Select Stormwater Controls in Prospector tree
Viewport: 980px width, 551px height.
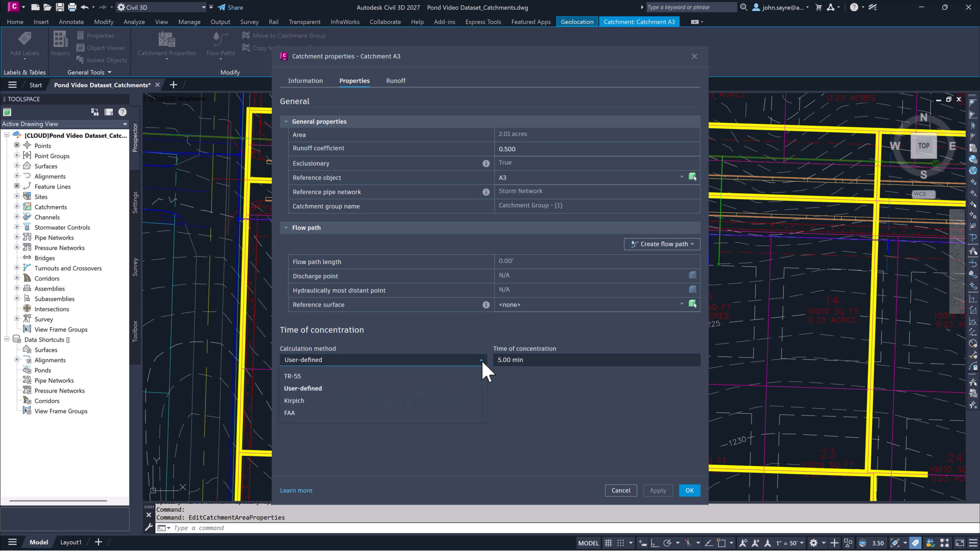pyautogui.click(x=62, y=227)
